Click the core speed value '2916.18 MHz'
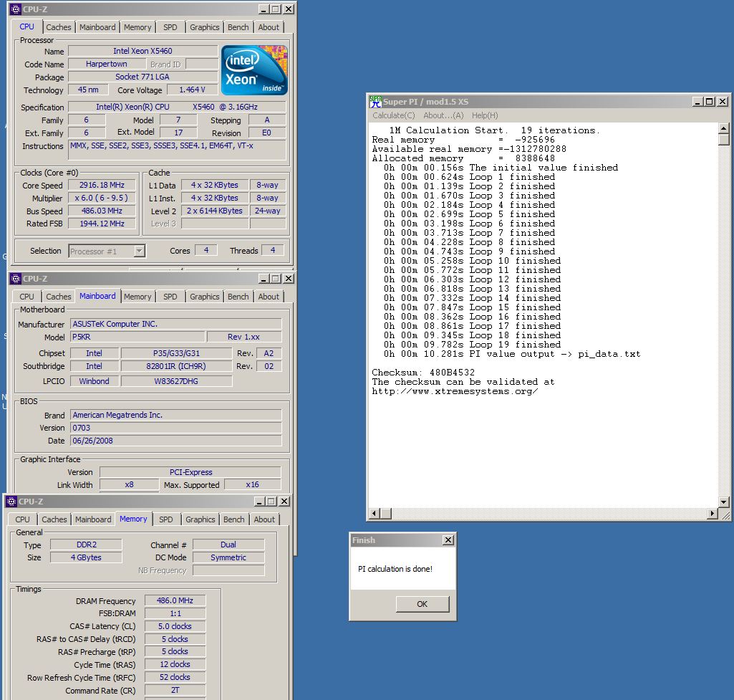This screenshot has height=700, width=734. pyautogui.click(x=102, y=185)
